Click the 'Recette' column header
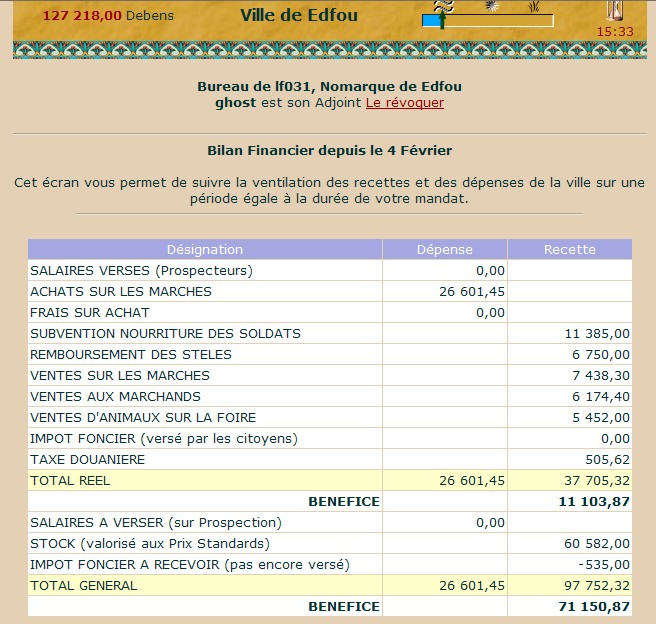 [570, 249]
